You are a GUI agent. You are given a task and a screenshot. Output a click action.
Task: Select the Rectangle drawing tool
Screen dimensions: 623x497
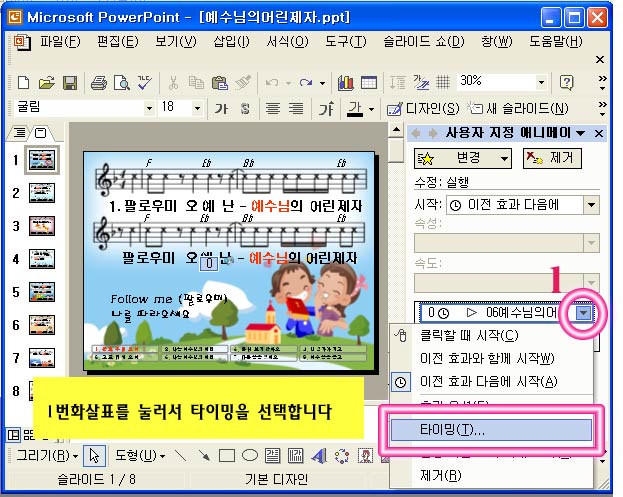tap(227, 455)
